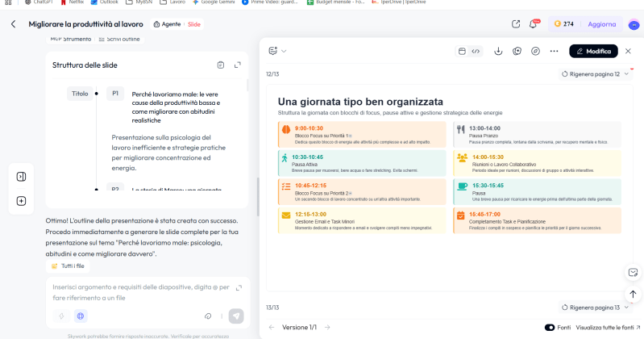The width and height of the screenshot is (644, 339).
Task: Toggle the Fonti switch
Action: [x=550, y=327]
